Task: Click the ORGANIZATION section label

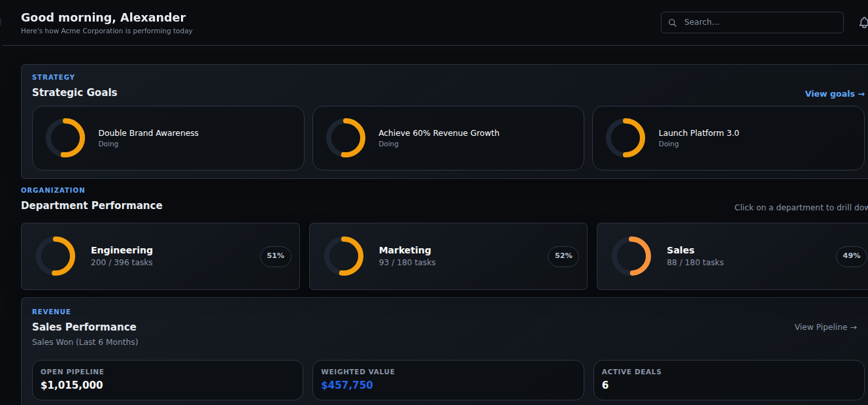Action: pos(53,190)
